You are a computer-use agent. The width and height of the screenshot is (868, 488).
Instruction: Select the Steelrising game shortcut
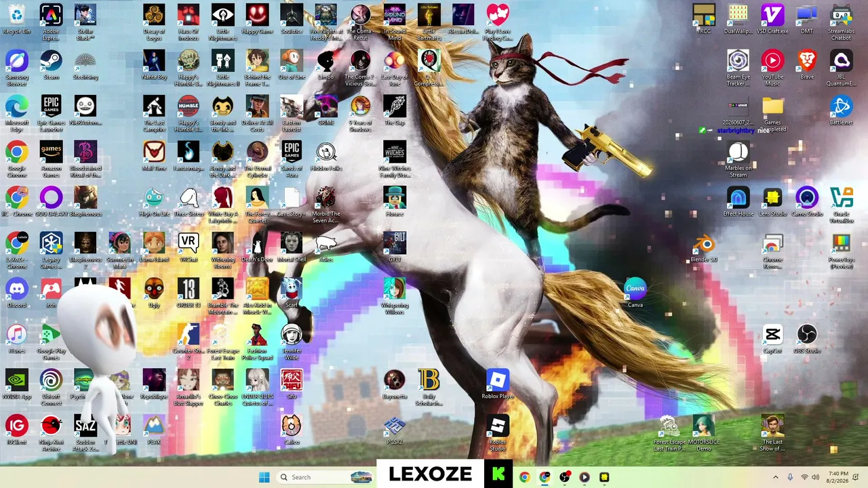[85, 65]
